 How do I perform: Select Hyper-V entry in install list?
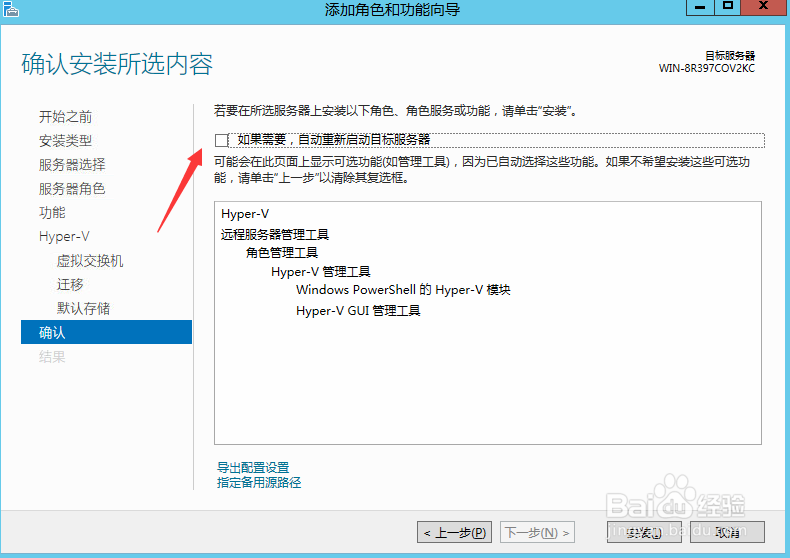(245, 214)
